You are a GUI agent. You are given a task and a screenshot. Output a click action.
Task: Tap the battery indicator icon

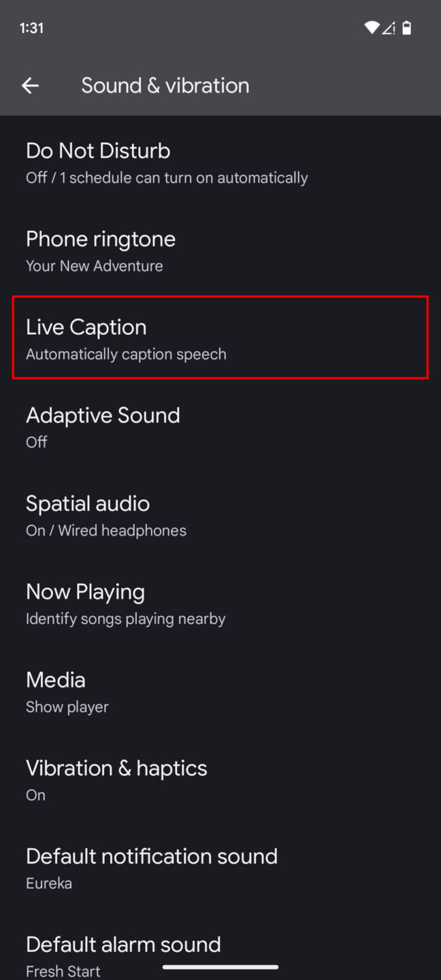pos(407,28)
